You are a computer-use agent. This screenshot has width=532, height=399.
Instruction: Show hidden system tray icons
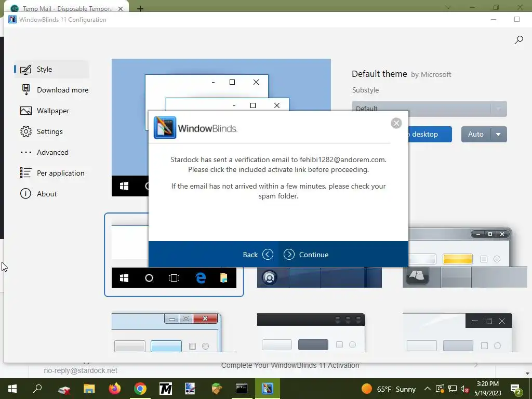point(428,389)
